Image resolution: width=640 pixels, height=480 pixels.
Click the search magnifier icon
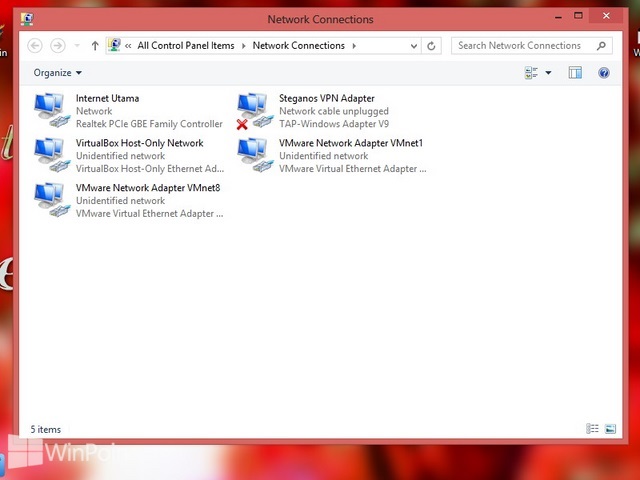pos(601,46)
